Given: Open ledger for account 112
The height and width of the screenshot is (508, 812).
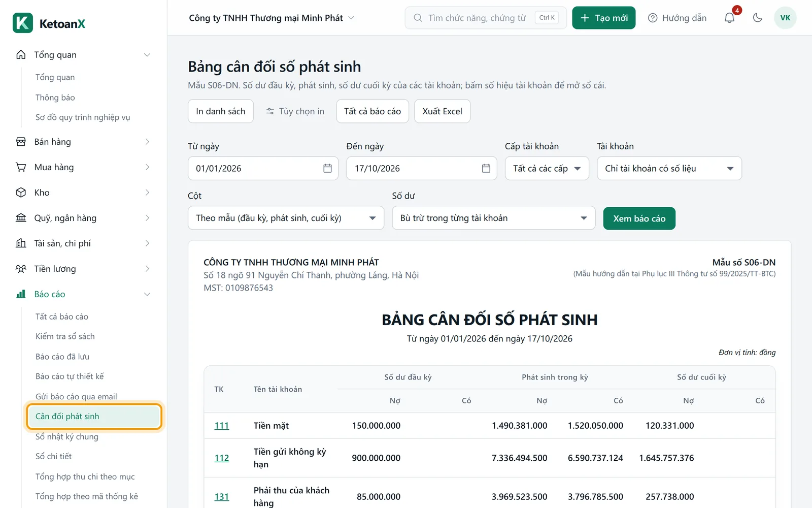Looking at the screenshot, I should (222, 458).
